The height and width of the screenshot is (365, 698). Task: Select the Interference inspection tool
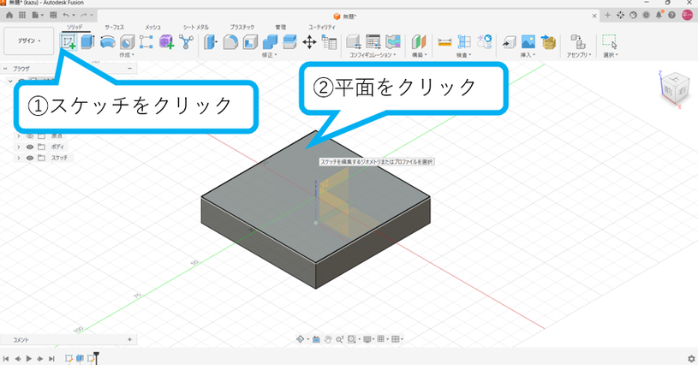[464, 42]
